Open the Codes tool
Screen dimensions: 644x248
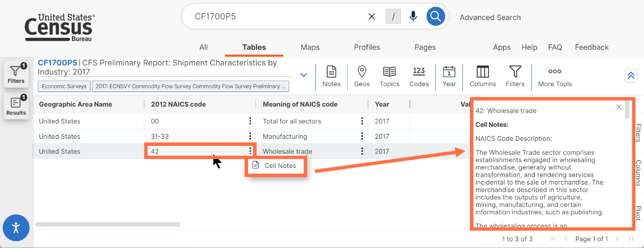tap(419, 76)
